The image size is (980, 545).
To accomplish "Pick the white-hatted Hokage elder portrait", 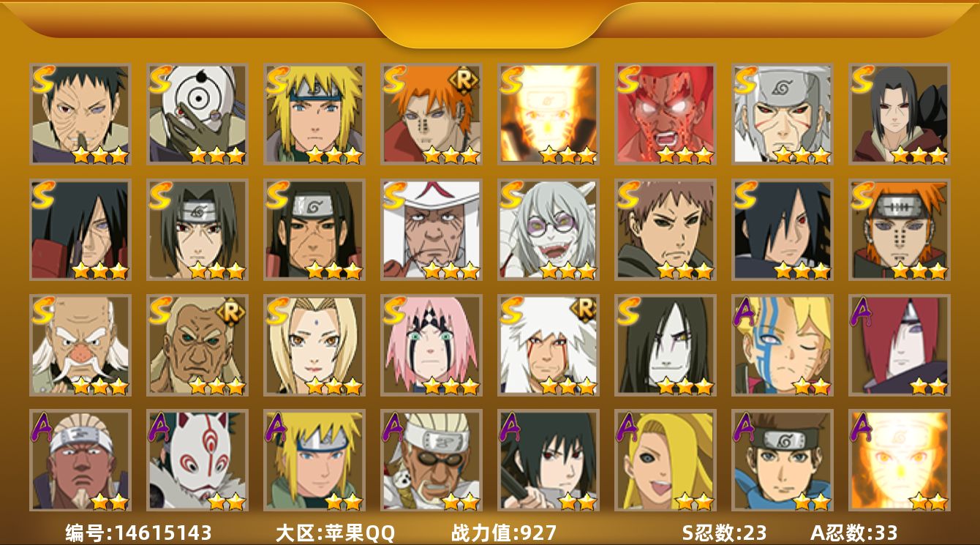I will pyautogui.click(x=431, y=229).
